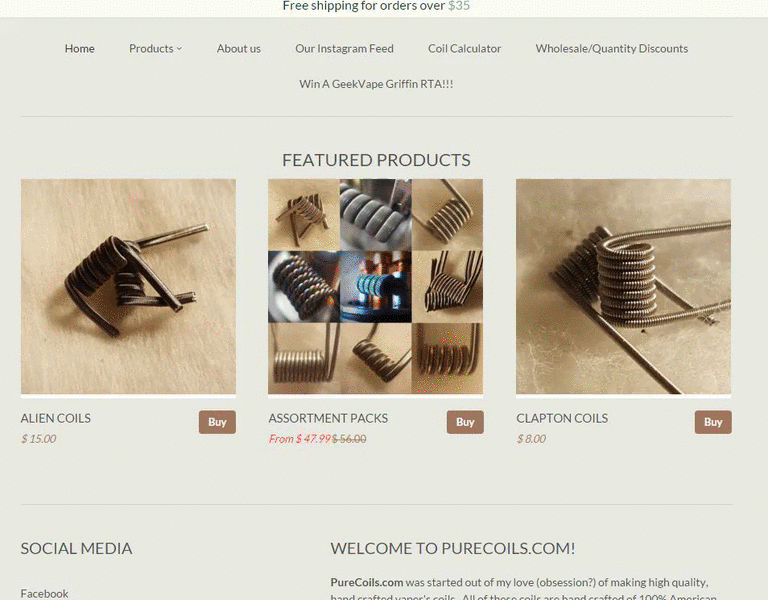Click the Assortment Packs sale price
768x600 pixels.
coord(300,439)
